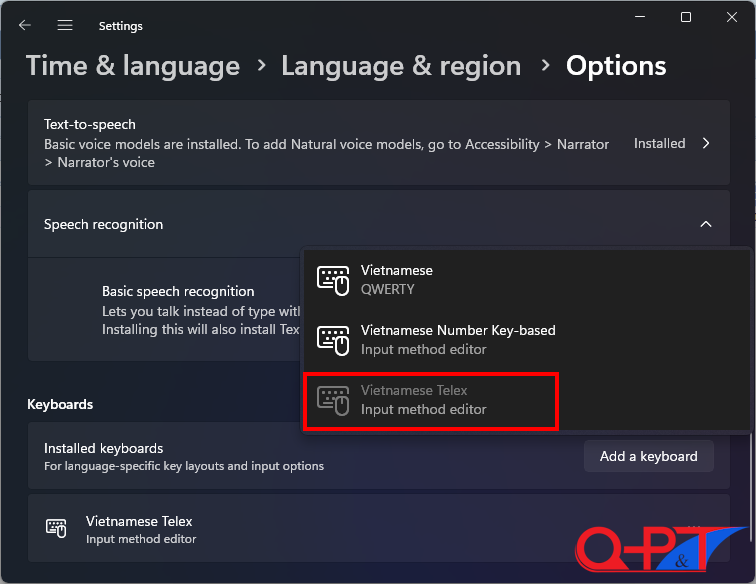Click the Basic speech recognition entry
756x584 pixels.
pos(178,292)
